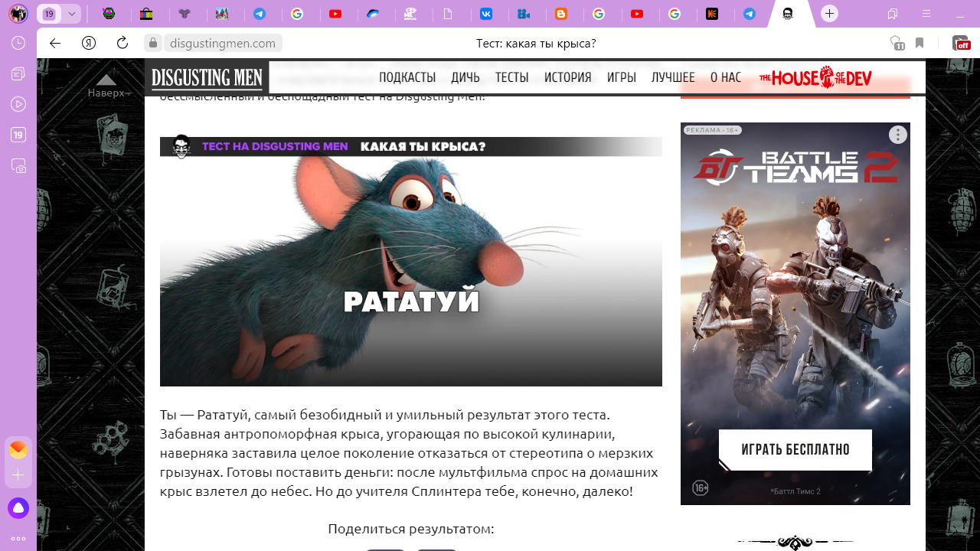Open browsing history in the sidebar
This screenshot has height=551, width=980.
(x=18, y=43)
